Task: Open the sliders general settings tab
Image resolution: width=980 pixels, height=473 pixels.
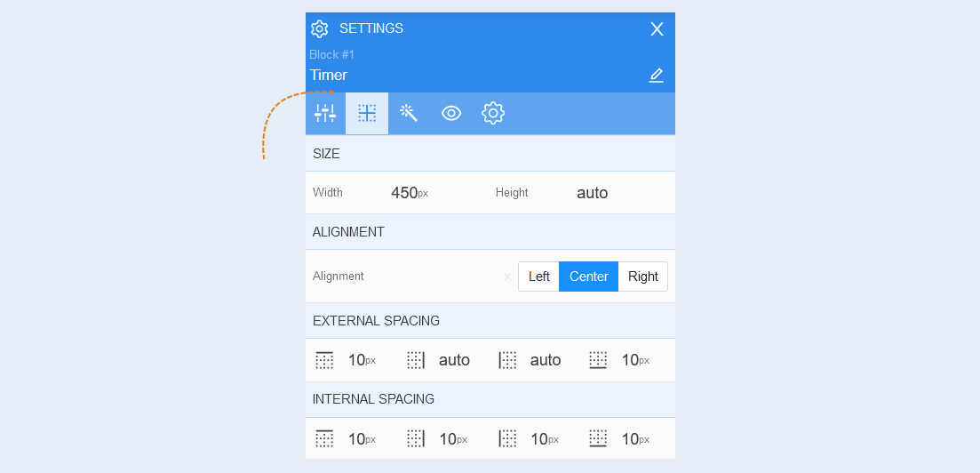Action: [x=325, y=113]
